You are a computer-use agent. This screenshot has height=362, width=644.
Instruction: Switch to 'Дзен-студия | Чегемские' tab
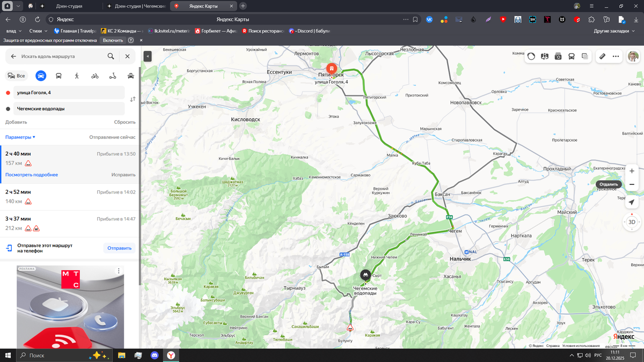tap(135, 6)
